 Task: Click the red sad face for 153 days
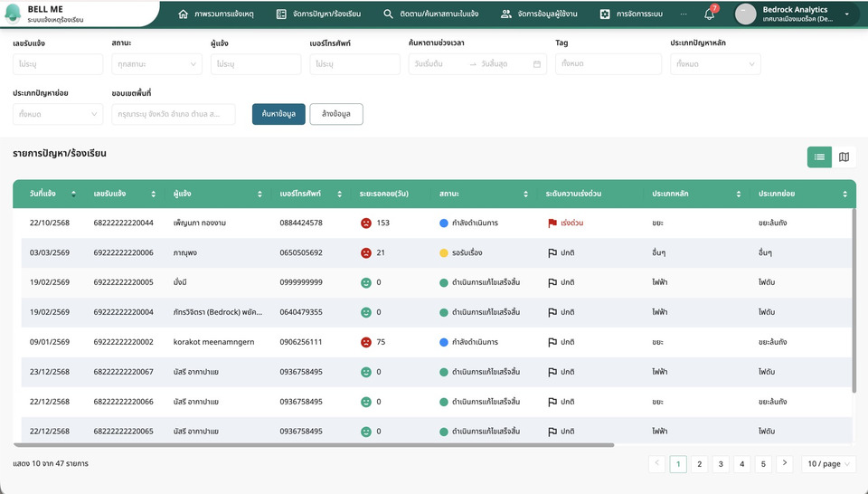tap(365, 223)
